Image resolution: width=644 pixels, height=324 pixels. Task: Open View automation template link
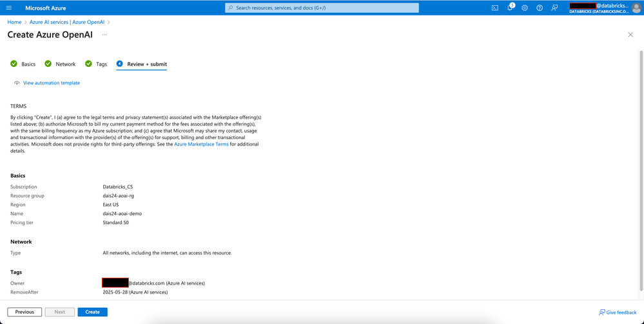pyautogui.click(x=52, y=83)
